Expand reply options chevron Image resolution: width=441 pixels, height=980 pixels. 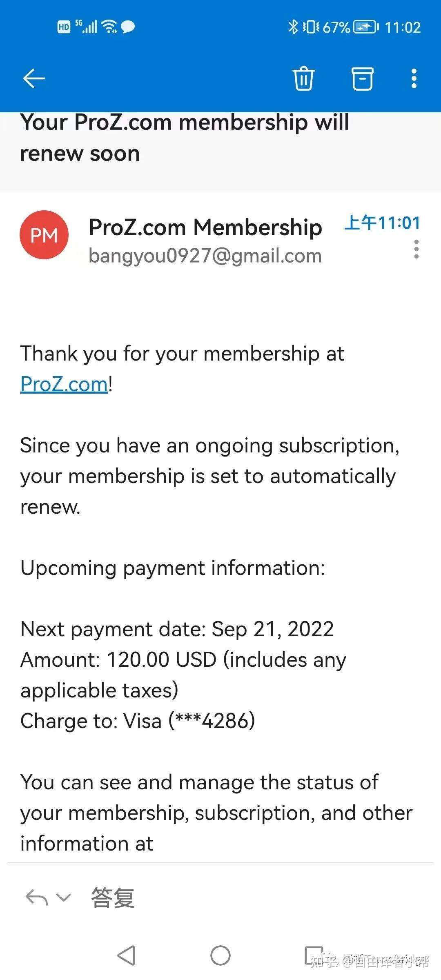tap(63, 898)
